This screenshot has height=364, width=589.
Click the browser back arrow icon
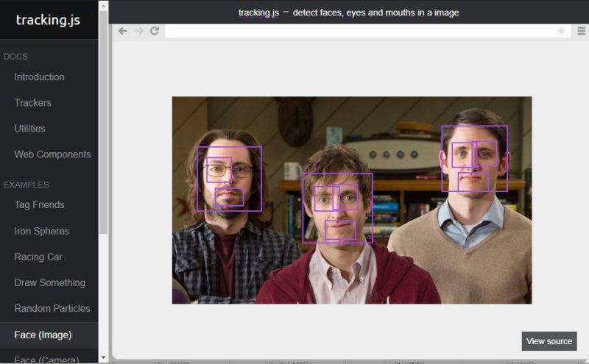coord(122,31)
